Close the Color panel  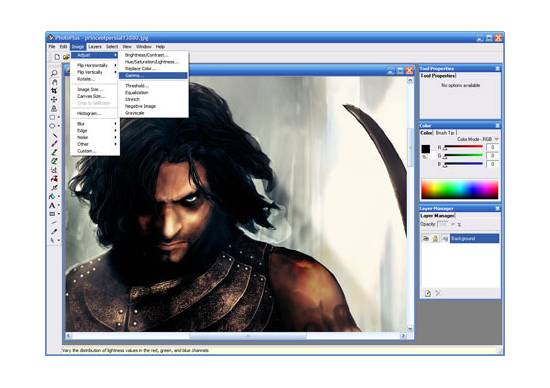[x=497, y=126]
